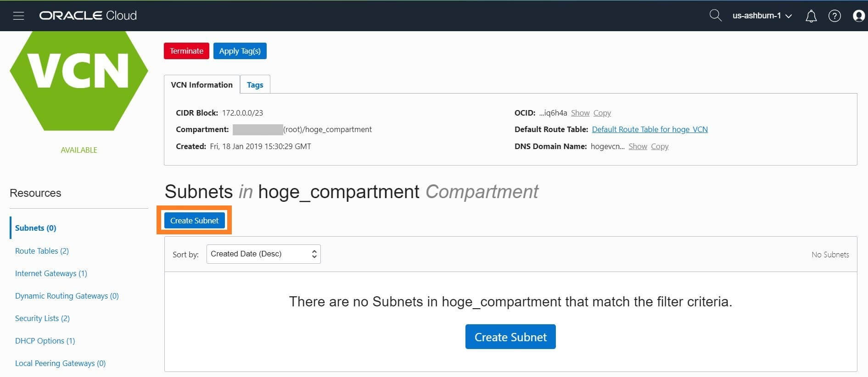The height and width of the screenshot is (377, 868).
Task: Click the CIDR Block value 172.0.0.0/23
Action: point(242,113)
